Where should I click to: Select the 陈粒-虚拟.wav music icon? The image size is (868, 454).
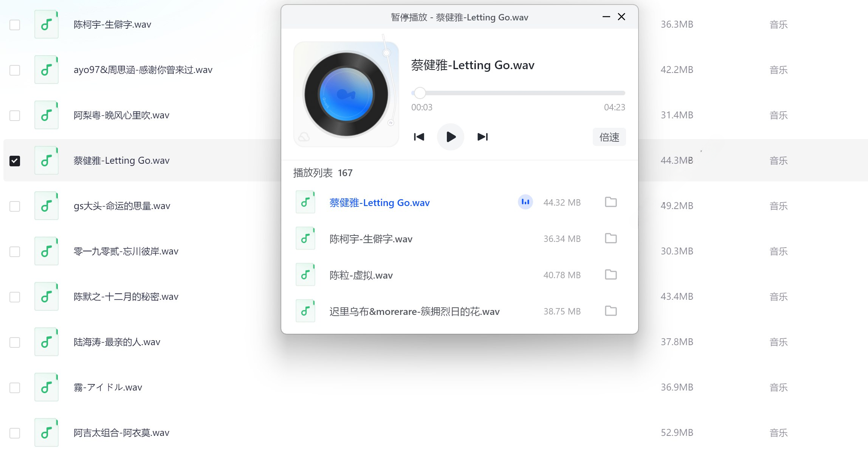point(307,275)
